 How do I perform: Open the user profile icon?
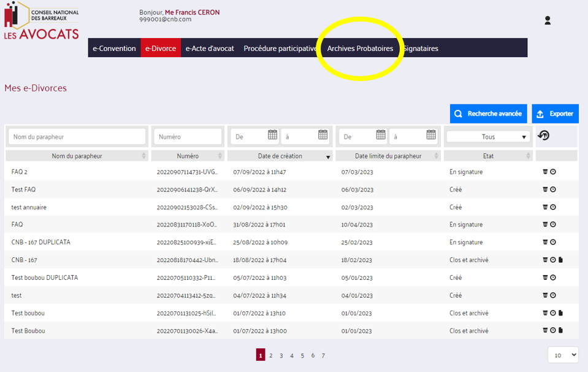548,20
